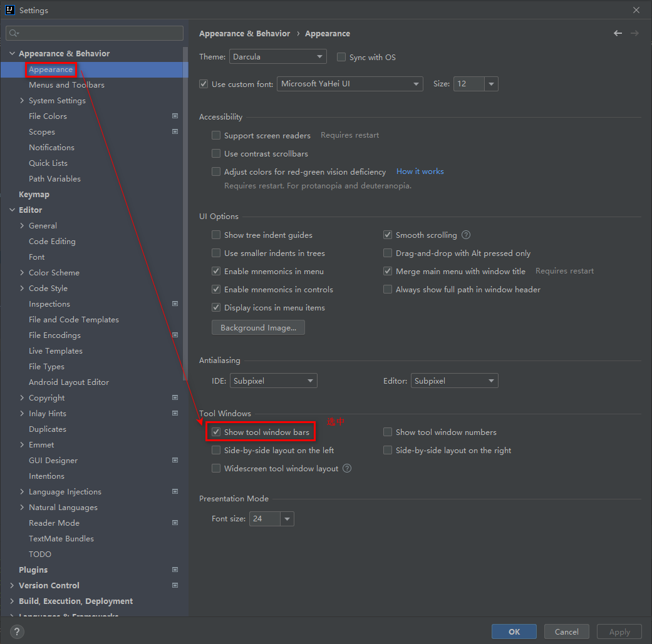Enable Show tool window numbers

[x=388, y=432]
